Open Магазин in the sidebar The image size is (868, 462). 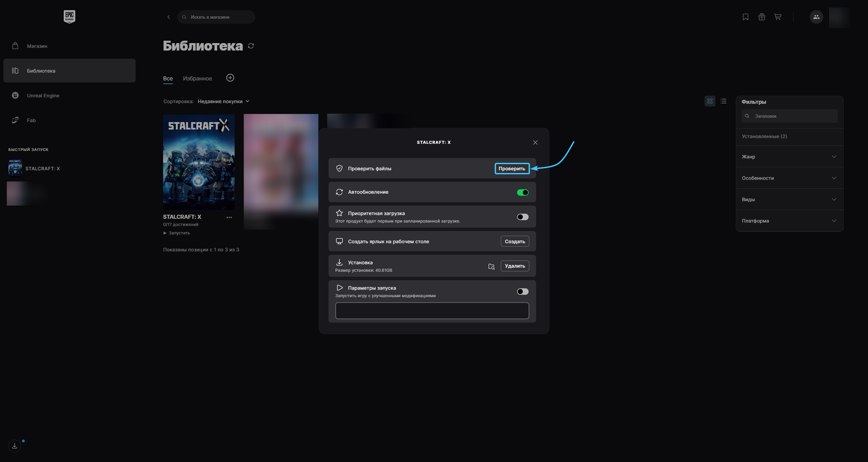(37, 46)
